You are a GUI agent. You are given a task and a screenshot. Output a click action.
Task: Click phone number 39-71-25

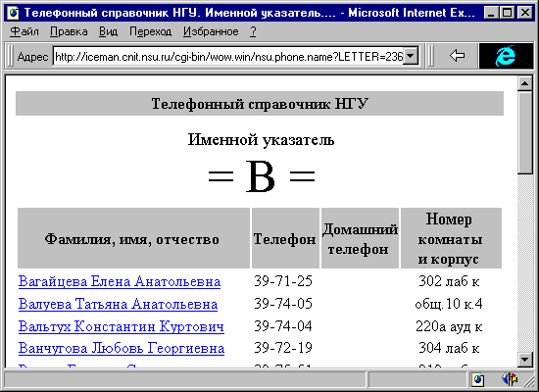(283, 281)
